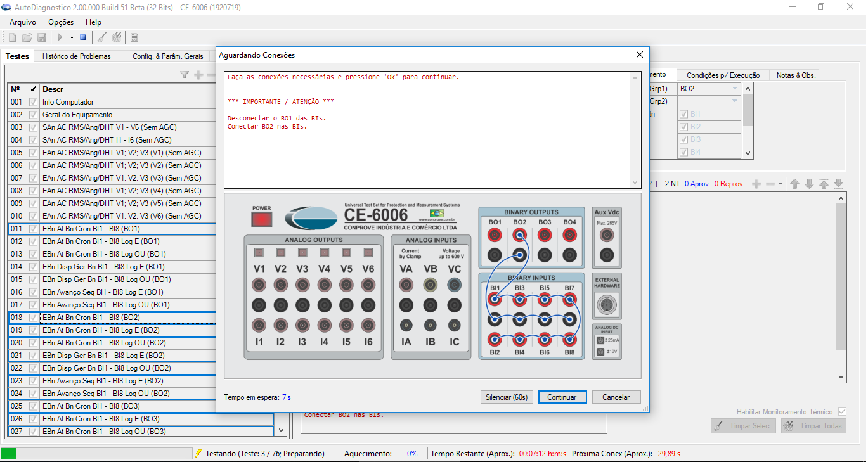868x462 pixels.
Task: Click down arrow of dialog message scrollbar
Action: (x=636, y=183)
